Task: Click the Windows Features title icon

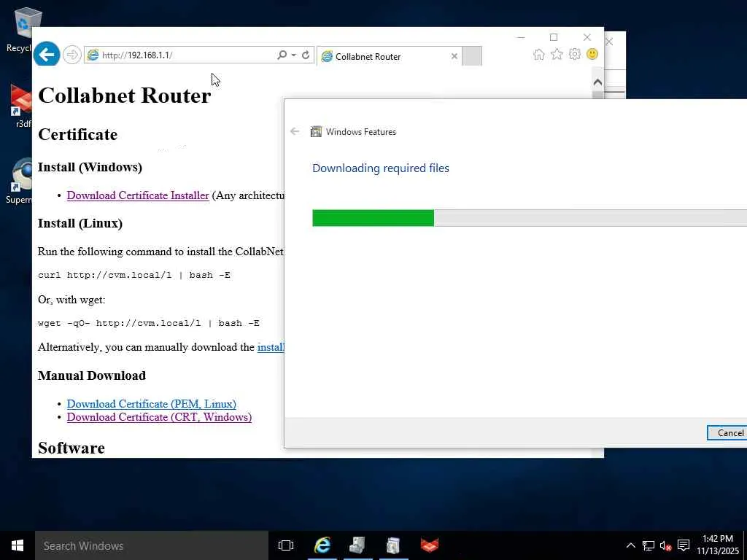Action: point(316,131)
